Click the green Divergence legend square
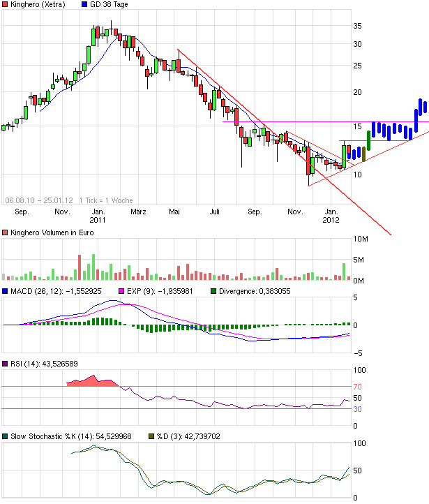429x504 pixels. click(213, 291)
